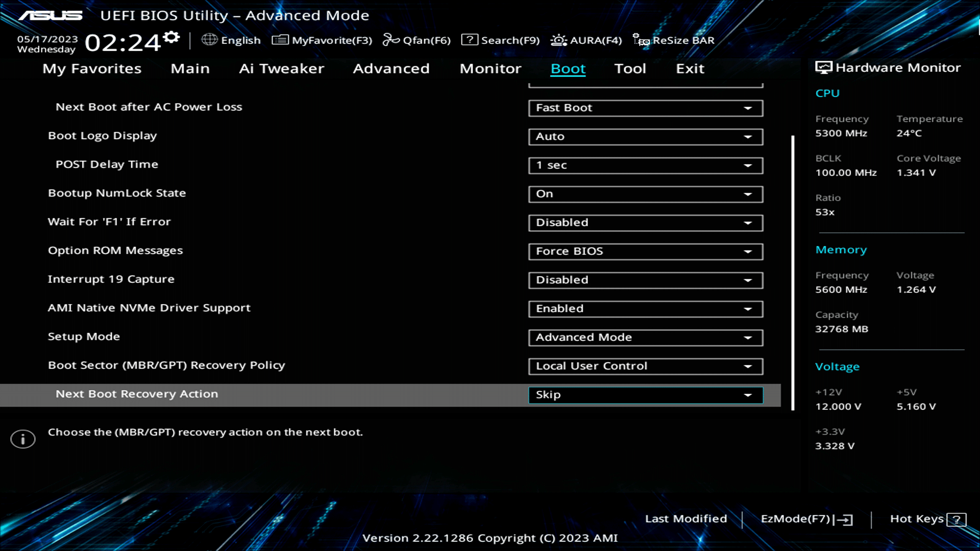
Task: Click the Hardware Monitor panel icon
Action: pos(823,66)
